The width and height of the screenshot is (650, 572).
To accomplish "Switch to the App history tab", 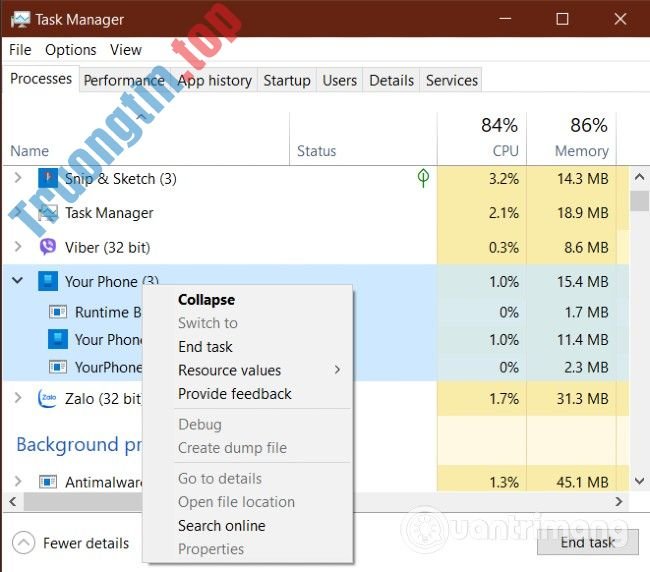I will point(215,80).
